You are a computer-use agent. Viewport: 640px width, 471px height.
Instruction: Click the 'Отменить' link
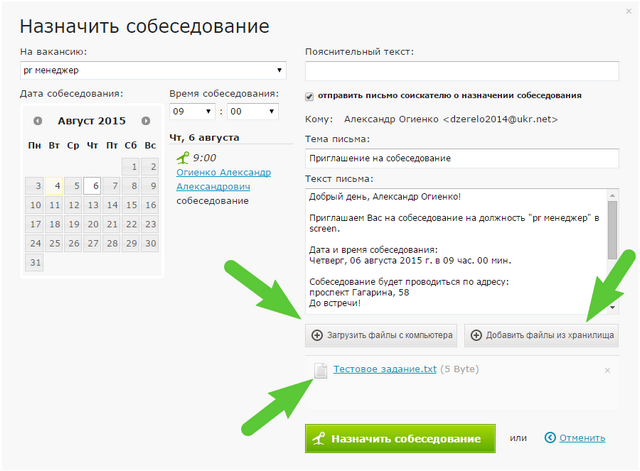[x=581, y=437]
